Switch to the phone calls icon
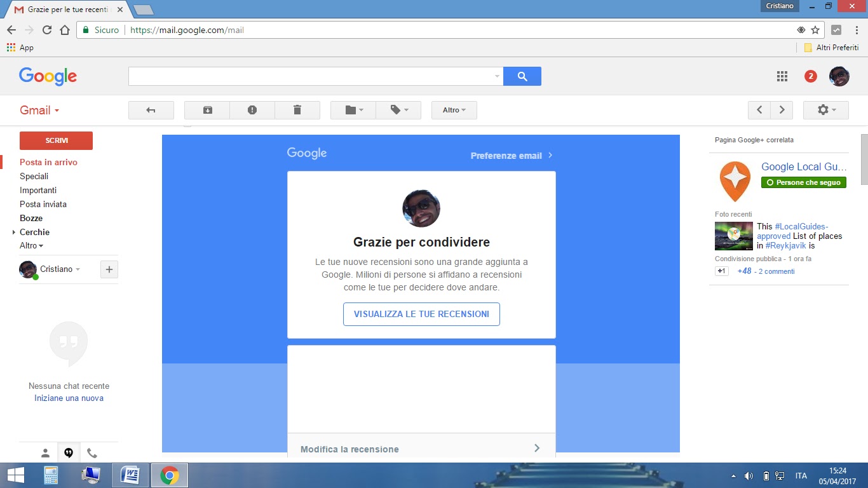 [x=92, y=453]
